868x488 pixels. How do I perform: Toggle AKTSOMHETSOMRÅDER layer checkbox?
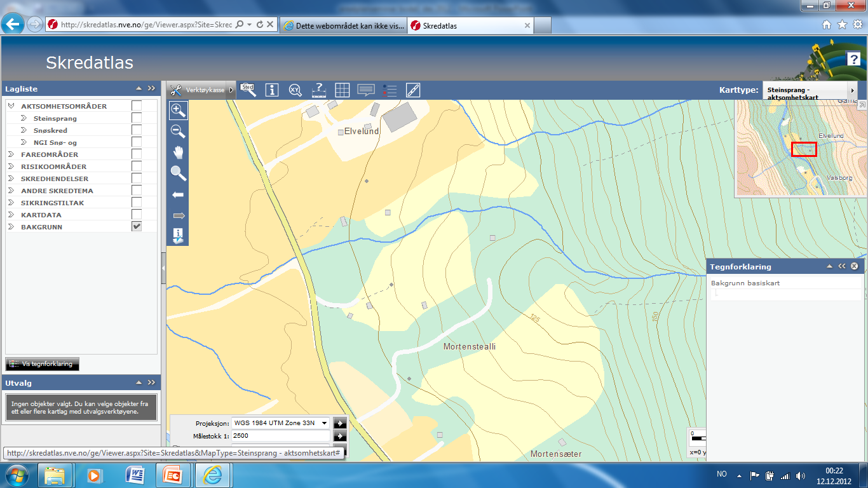tap(136, 105)
